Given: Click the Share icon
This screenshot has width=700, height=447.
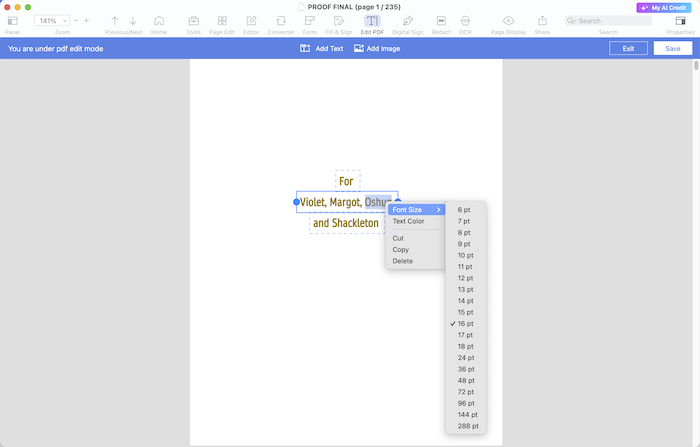Looking at the screenshot, I should (x=542, y=21).
